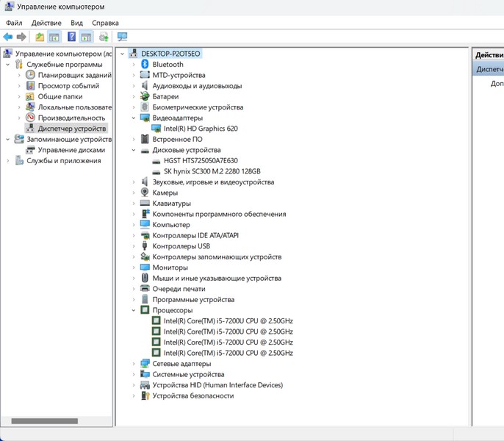The width and height of the screenshot is (504, 441).
Task: Click the left pane horizontal scrollbar
Action: (44, 421)
